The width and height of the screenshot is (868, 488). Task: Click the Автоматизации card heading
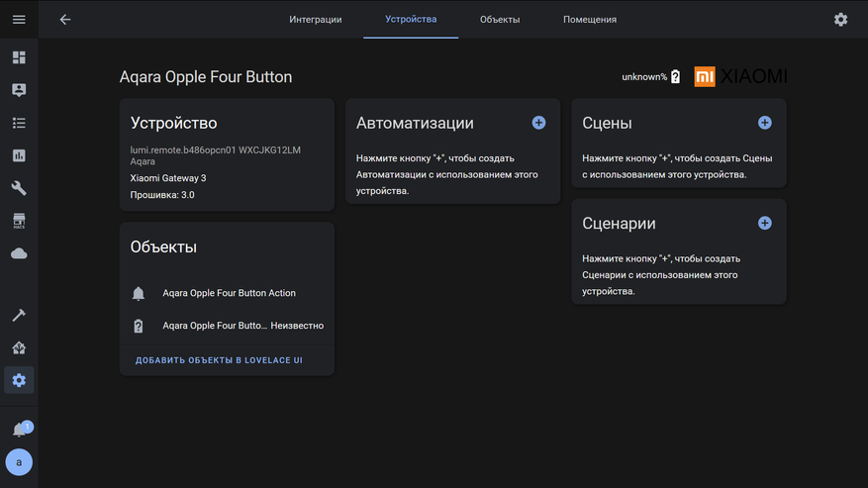(x=415, y=123)
